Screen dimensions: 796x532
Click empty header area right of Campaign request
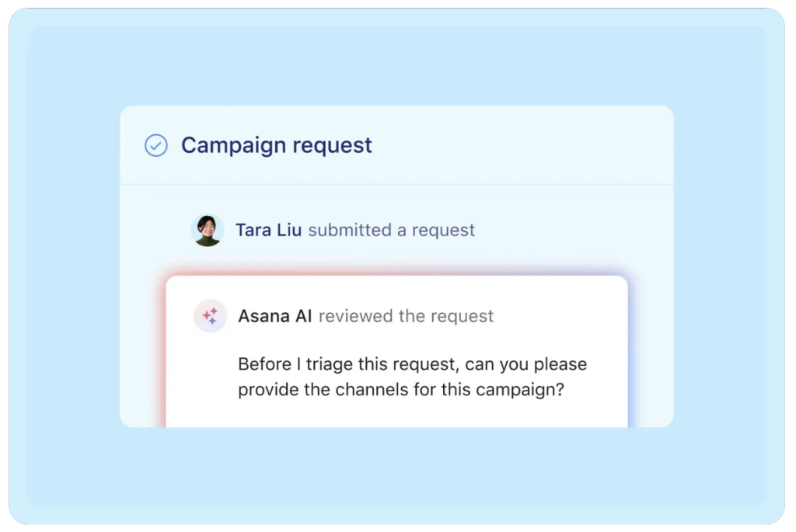(x=529, y=145)
